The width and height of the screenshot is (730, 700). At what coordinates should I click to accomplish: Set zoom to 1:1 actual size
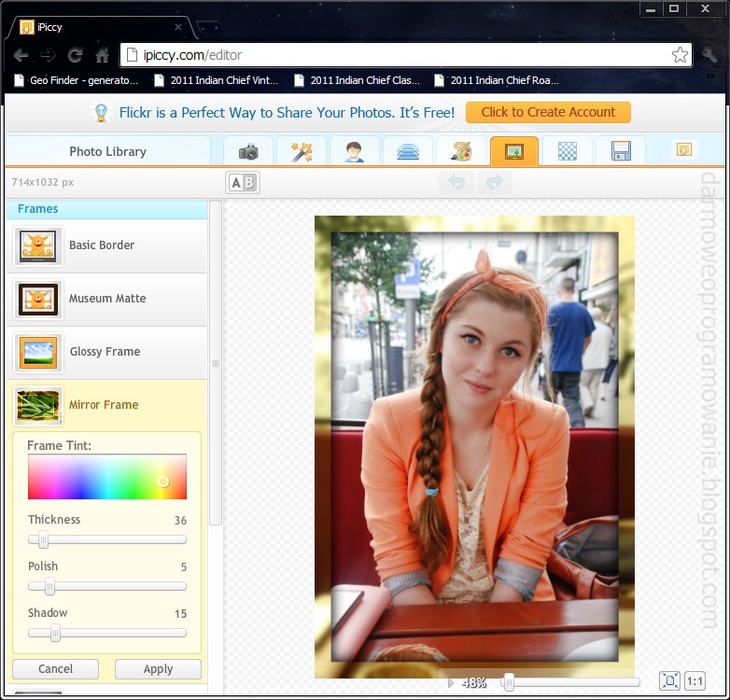tap(695, 681)
